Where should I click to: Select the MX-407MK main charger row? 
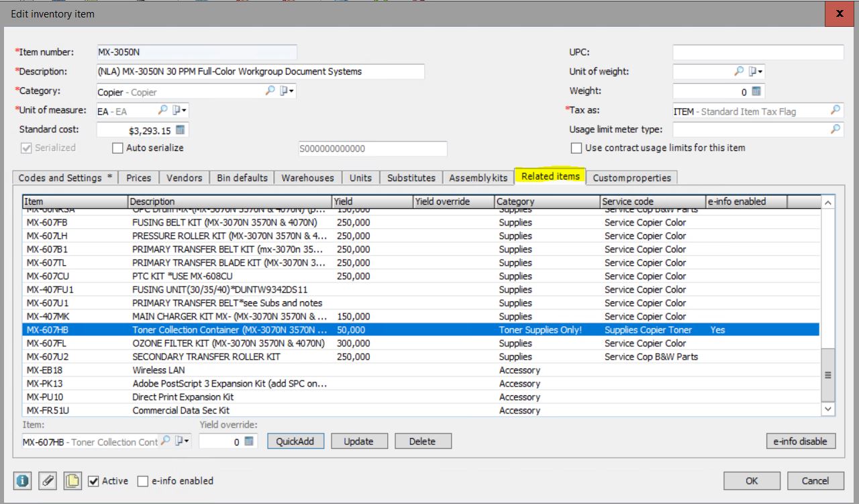point(421,316)
